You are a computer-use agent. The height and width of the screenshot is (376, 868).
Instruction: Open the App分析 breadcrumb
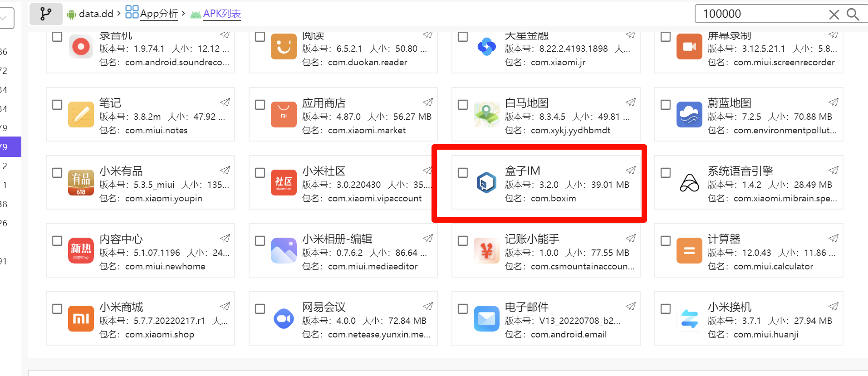click(159, 14)
